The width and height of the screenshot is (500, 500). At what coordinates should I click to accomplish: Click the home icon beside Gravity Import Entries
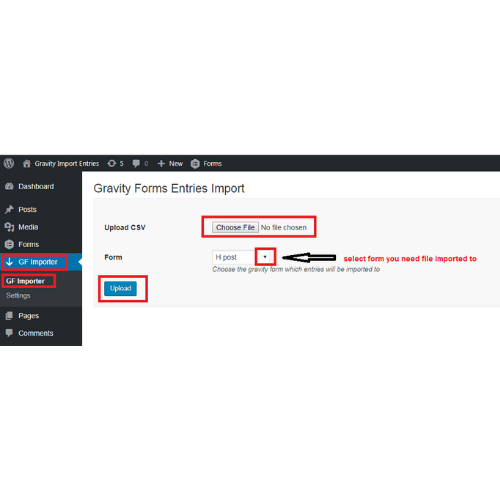(27, 163)
